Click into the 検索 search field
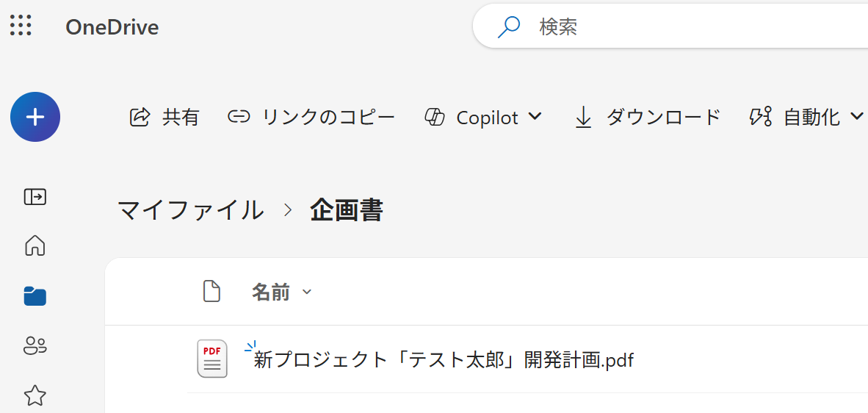 661,27
